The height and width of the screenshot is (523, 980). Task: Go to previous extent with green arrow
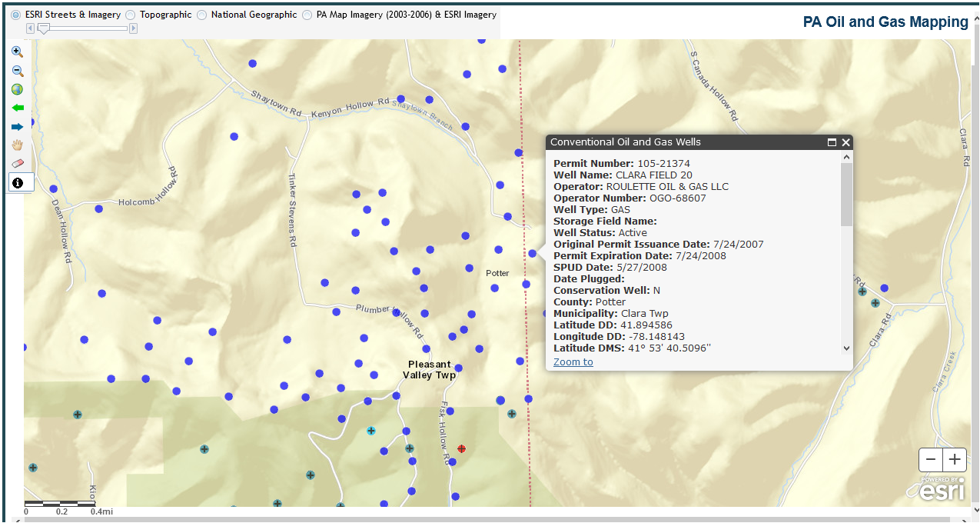click(x=17, y=108)
